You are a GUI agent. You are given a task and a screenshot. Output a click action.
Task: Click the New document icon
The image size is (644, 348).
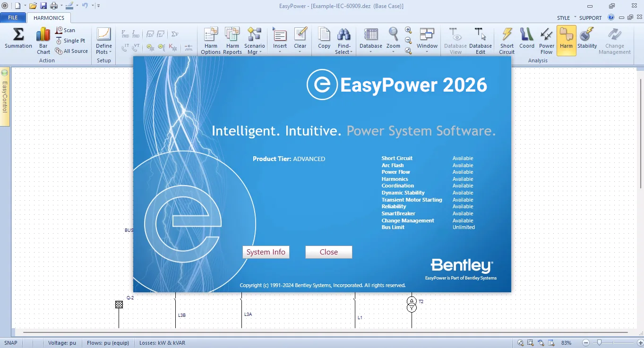click(17, 6)
